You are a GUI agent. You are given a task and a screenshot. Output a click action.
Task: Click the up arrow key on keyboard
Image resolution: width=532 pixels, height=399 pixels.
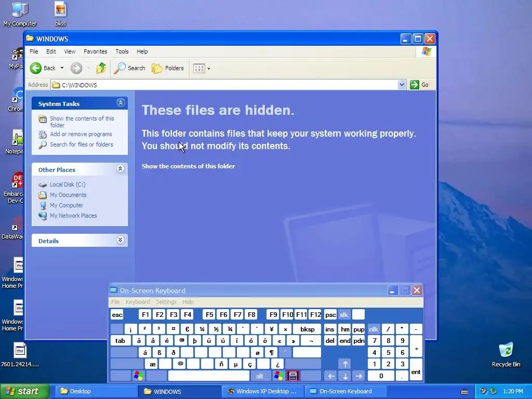345,364
